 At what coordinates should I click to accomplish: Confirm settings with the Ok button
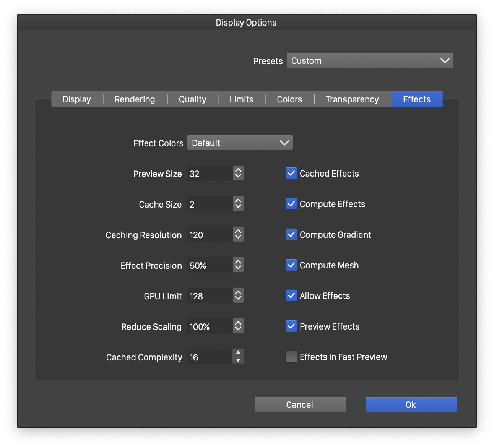[411, 404]
